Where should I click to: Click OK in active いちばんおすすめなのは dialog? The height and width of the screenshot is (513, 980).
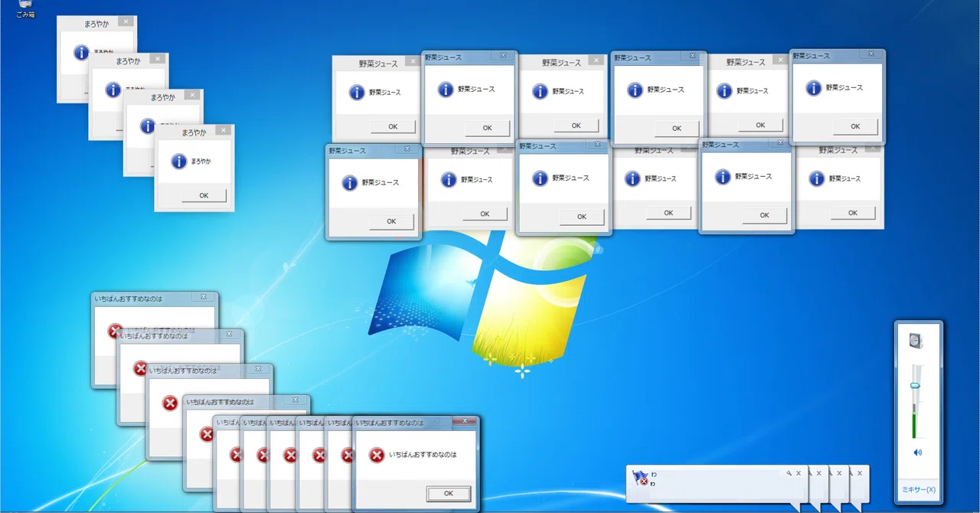[x=449, y=493]
